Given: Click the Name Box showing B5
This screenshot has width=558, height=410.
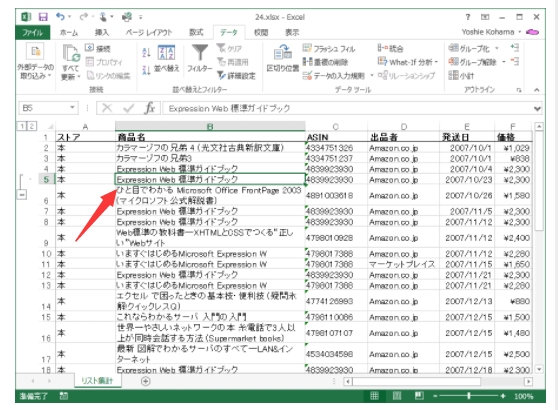Looking at the screenshot, I should [43, 108].
